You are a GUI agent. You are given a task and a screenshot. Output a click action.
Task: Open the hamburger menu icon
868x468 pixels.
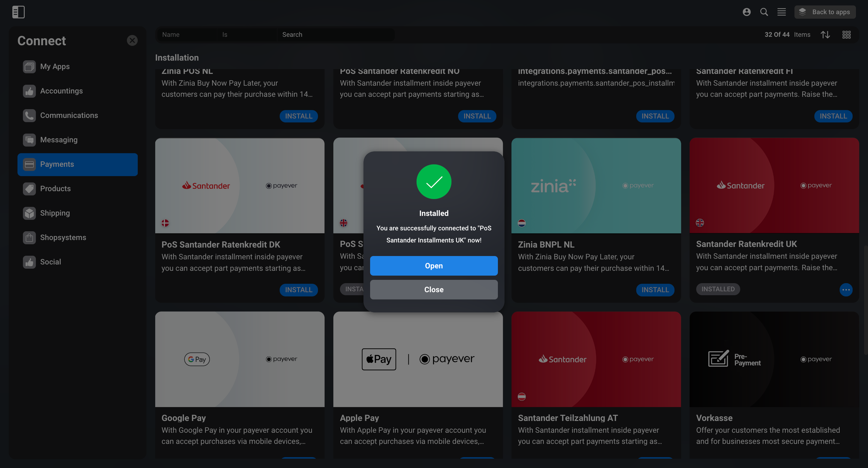[x=782, y=12]
